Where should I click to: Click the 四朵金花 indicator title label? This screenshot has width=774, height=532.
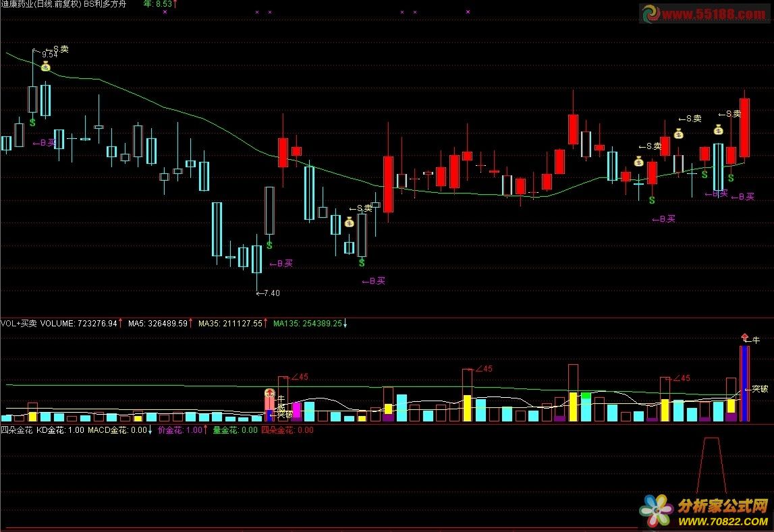(16, 430)
